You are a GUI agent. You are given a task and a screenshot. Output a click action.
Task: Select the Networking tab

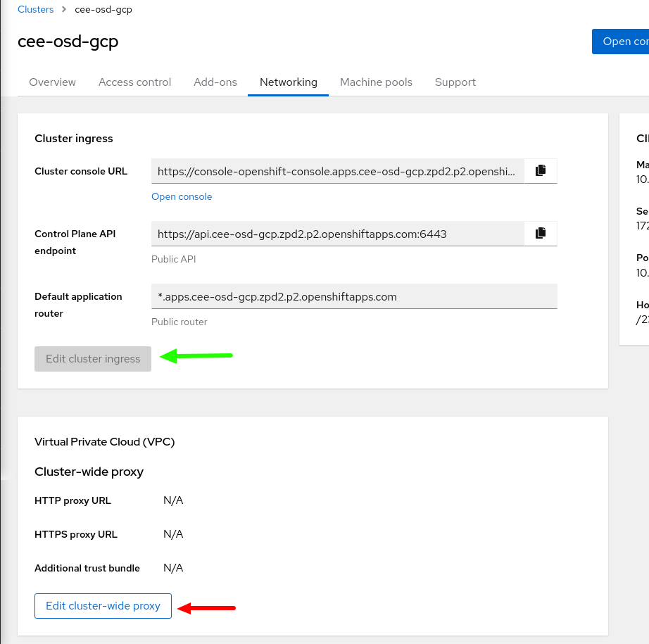289,82
